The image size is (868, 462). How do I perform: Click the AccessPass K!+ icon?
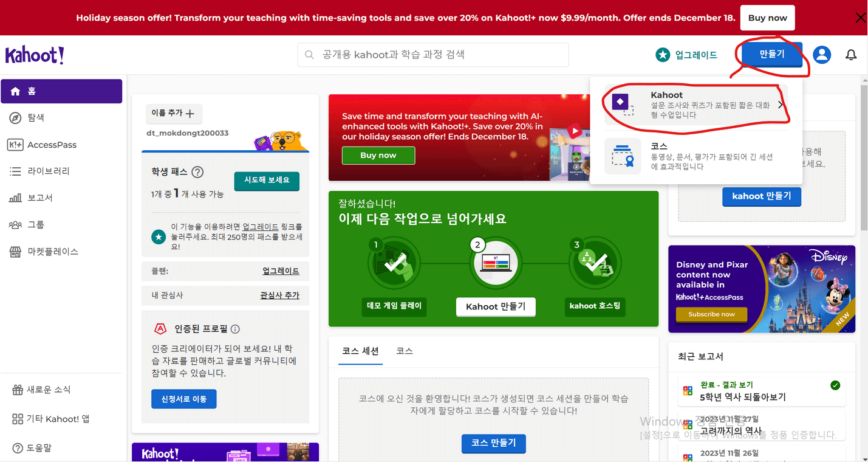click(x=15, y=145)
